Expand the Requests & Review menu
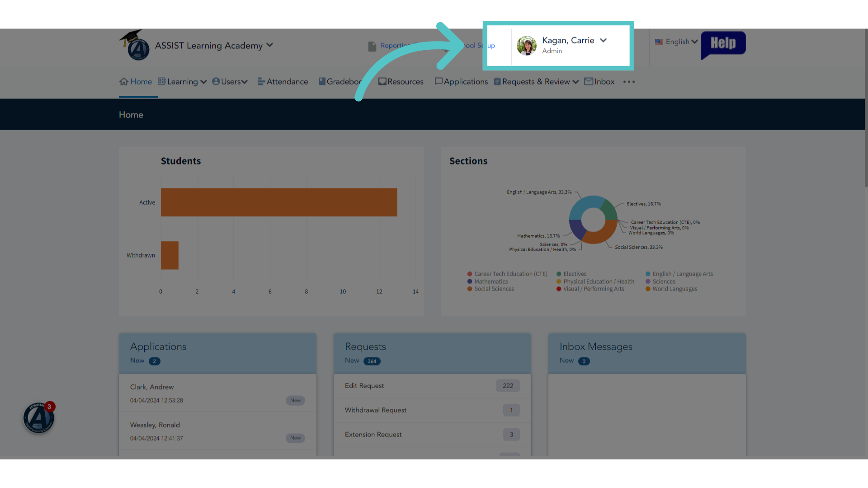868x488 pixels. [536, 82]
